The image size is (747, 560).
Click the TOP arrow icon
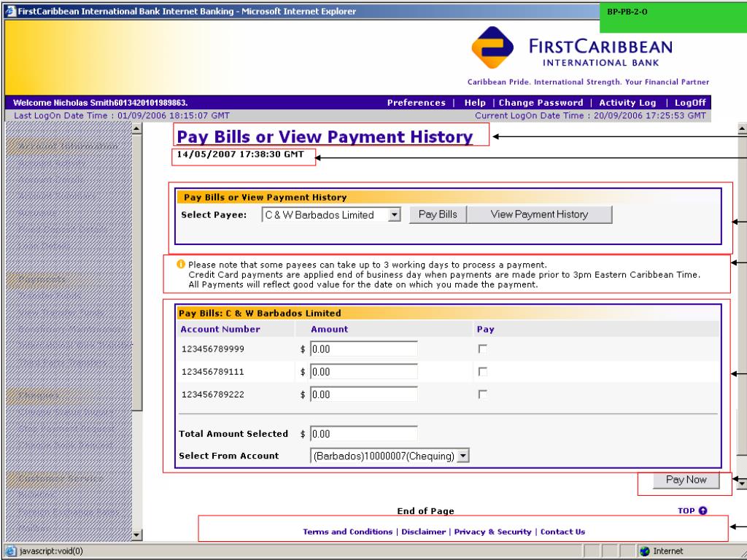click(x=703, y=510)
